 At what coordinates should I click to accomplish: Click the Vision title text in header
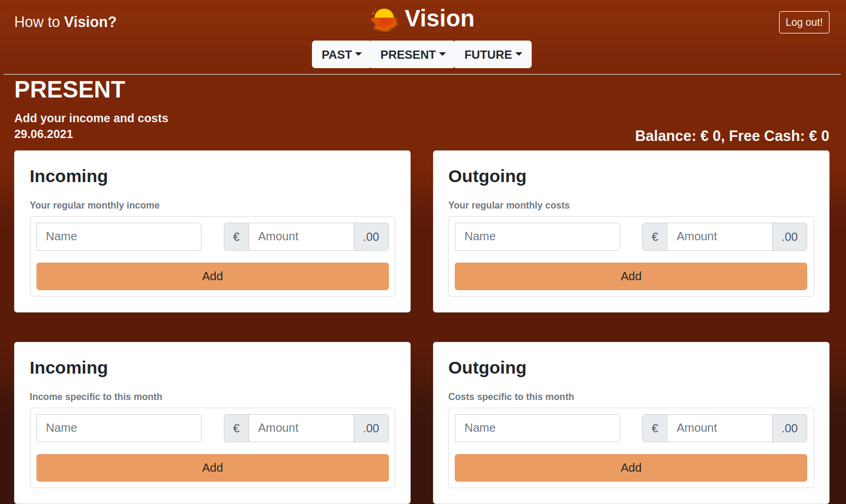tap(439, 19)
